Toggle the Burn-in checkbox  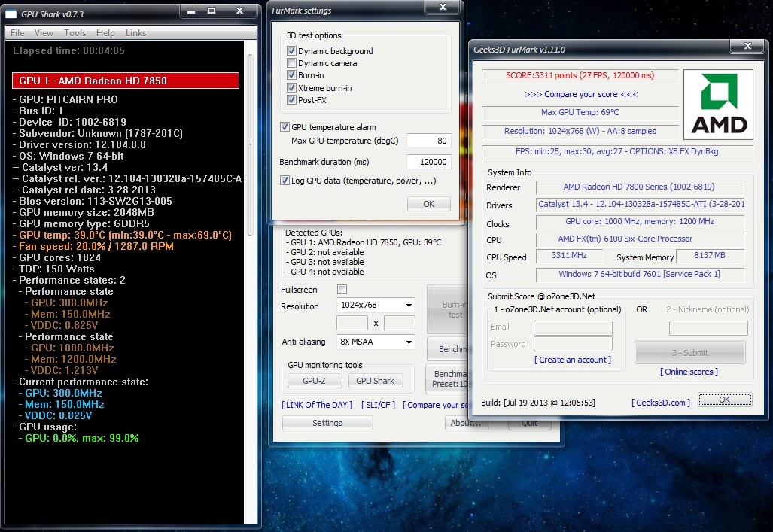coord(291,75)
